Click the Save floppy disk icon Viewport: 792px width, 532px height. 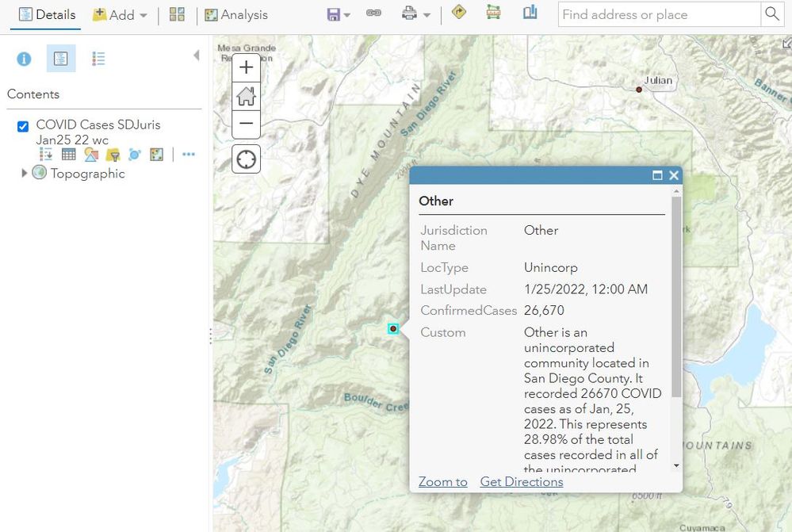click(333, 14)
